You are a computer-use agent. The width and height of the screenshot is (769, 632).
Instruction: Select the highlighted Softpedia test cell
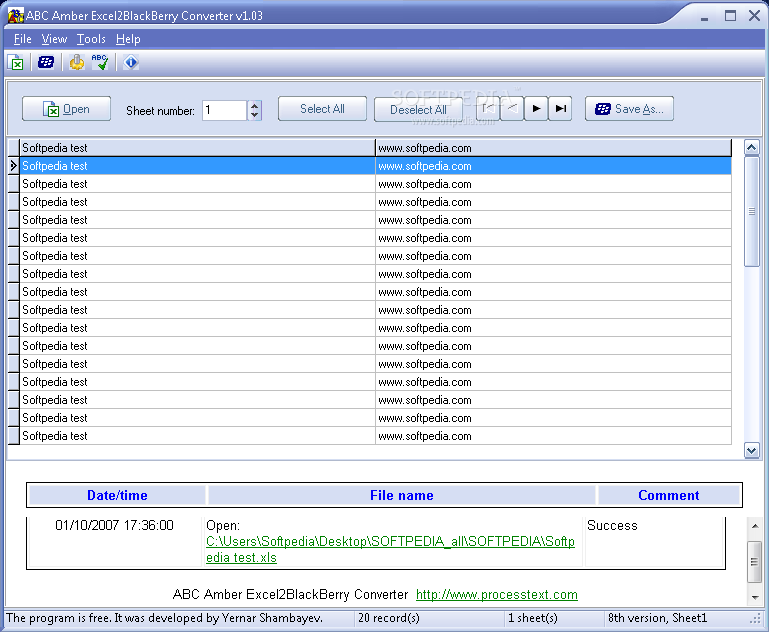click(198, 166)
